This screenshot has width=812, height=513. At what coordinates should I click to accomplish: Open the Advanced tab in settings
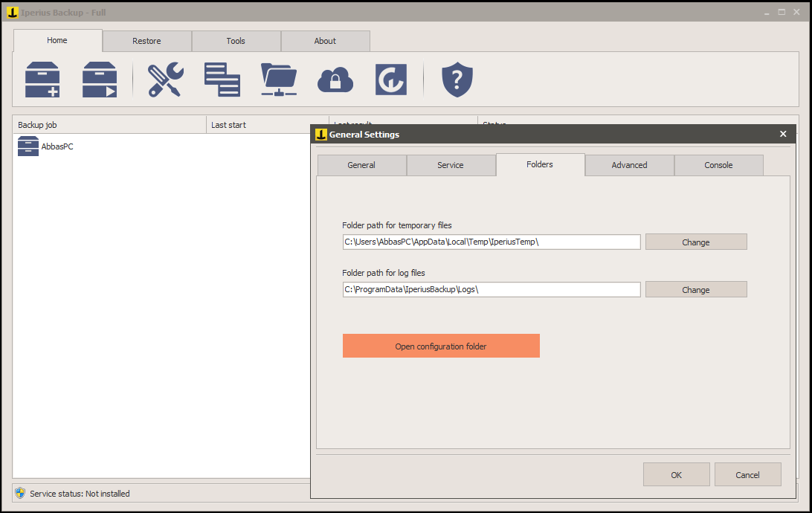pyautogui.click(x=629, y=165)
